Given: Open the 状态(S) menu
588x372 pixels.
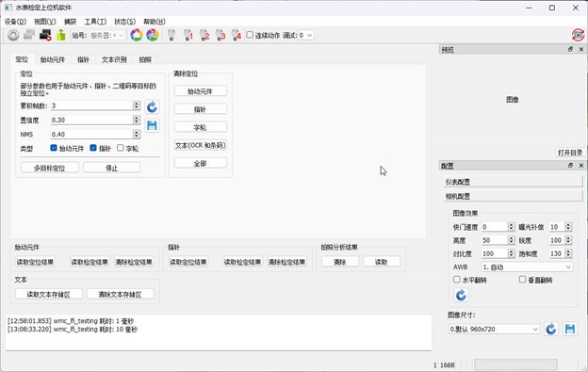Looking at the screenshot, I should (125, 22).
